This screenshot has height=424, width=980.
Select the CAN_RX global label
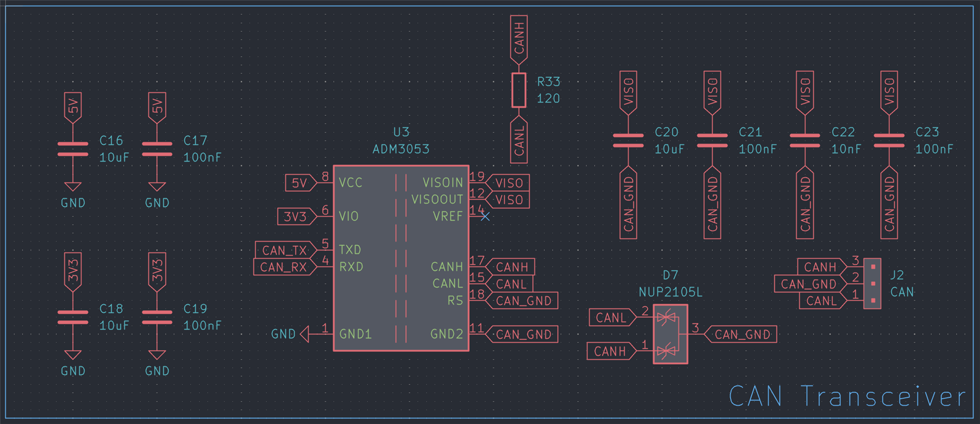pyautogui.click(x=284, y=267)
